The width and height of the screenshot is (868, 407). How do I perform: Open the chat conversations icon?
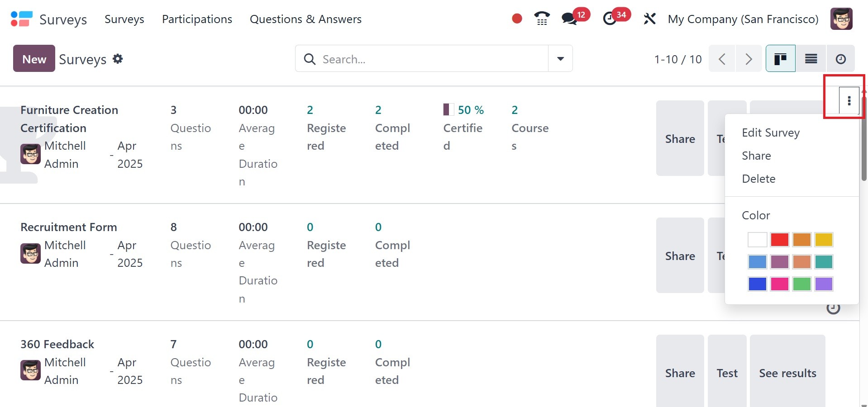click(x=569, y=19)
